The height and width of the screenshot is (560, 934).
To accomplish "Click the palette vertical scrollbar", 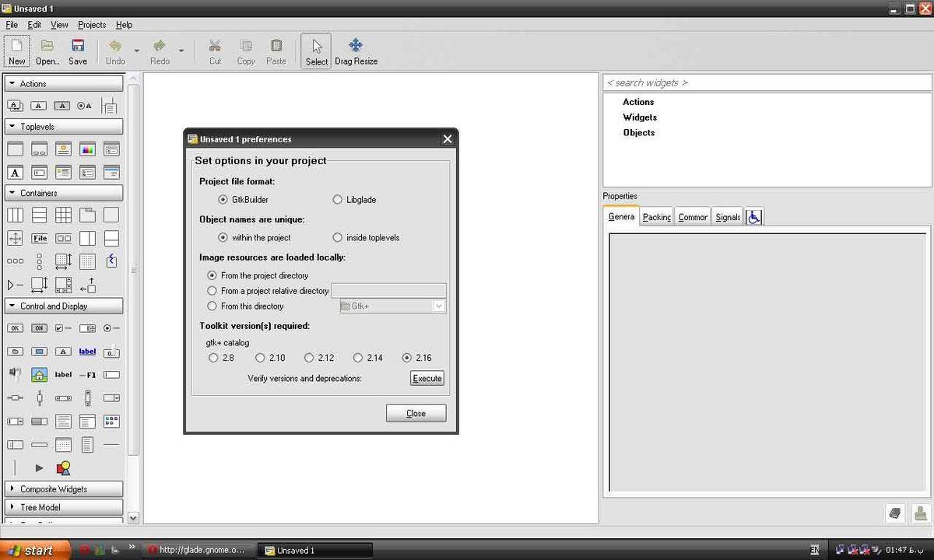I will [x=133, y=268].
